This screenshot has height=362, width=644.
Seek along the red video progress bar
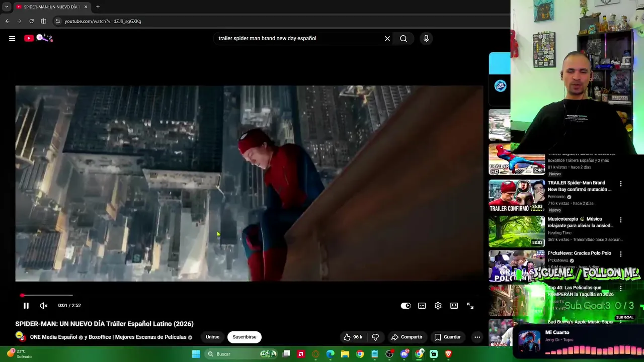(x=46, y=295)
